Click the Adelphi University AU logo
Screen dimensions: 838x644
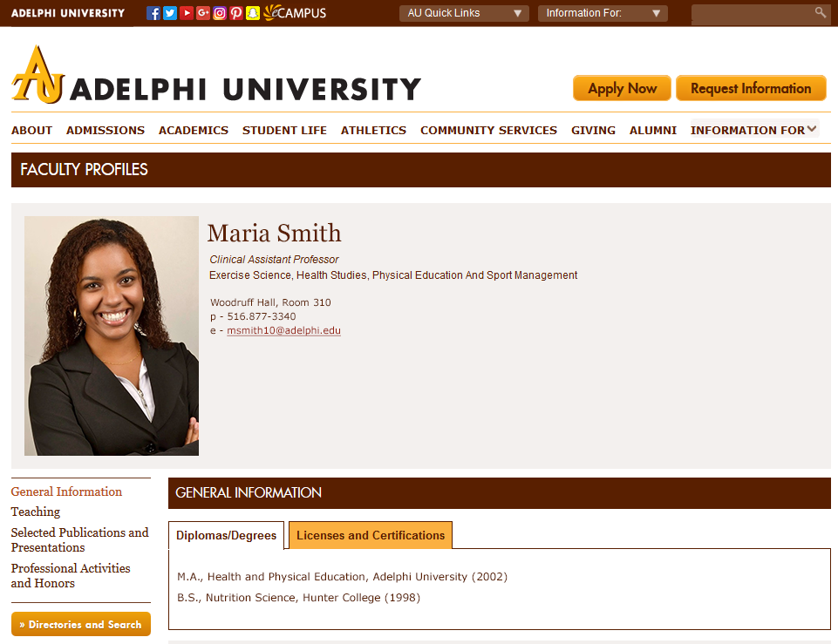tap(39, 76)
